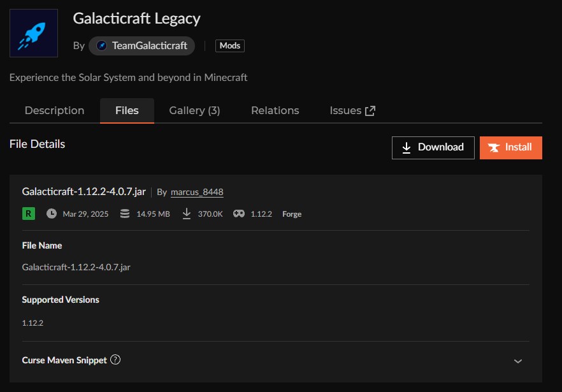The width and height of the screenshot is (562, 392).
Task: Click the anvil icon on the Install button
Action: [495, 147]
